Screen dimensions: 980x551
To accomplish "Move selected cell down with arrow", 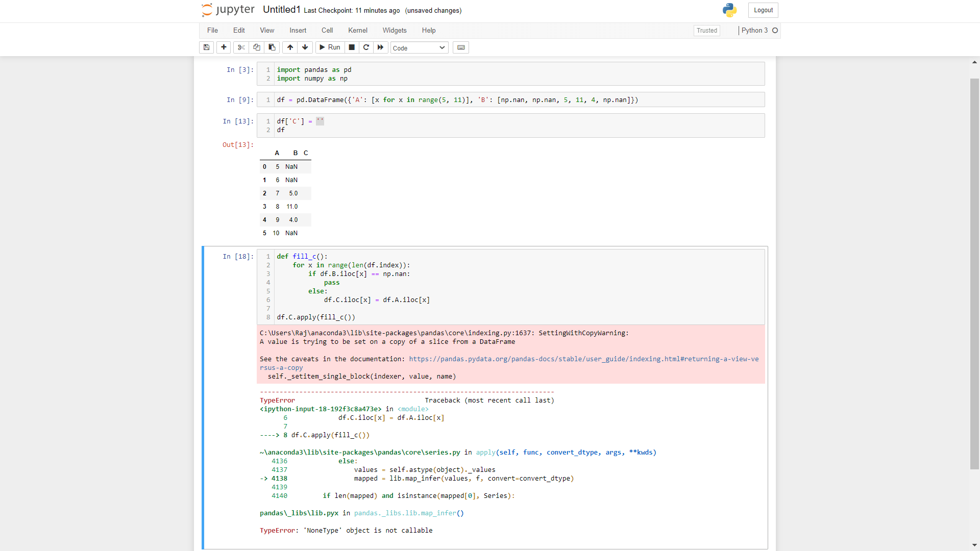I will click(x=305, y=47).
